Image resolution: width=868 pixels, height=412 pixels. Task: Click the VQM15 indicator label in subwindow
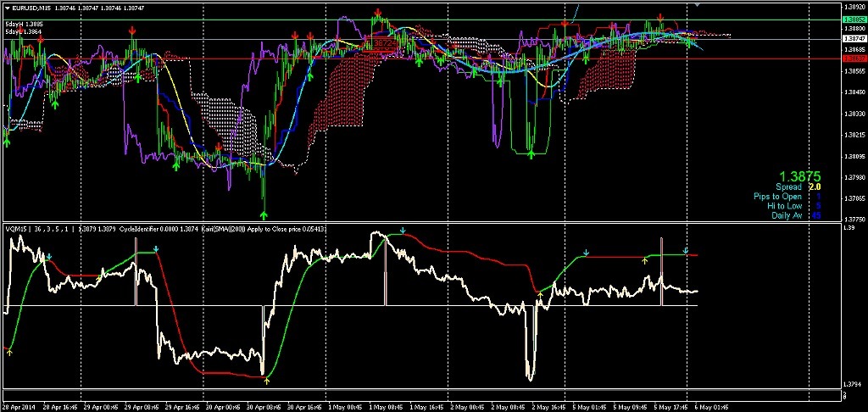click(16, 228)
